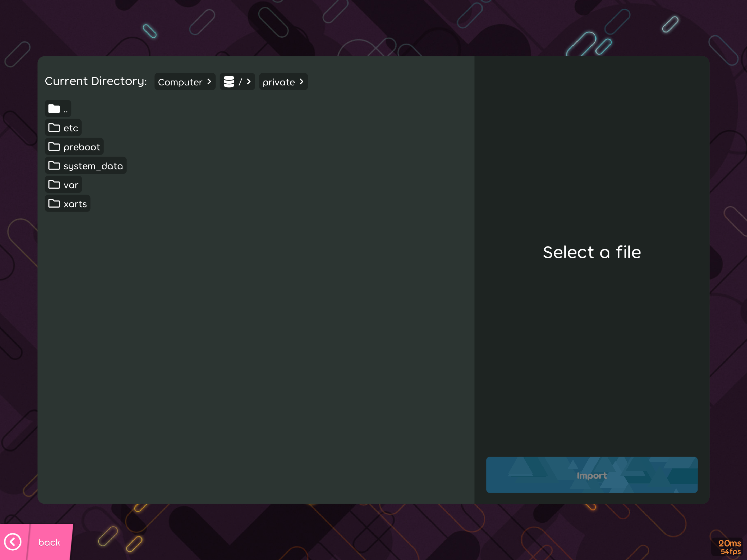Navigate to "Computer" via the breadcrumb trail

(181, 82)
